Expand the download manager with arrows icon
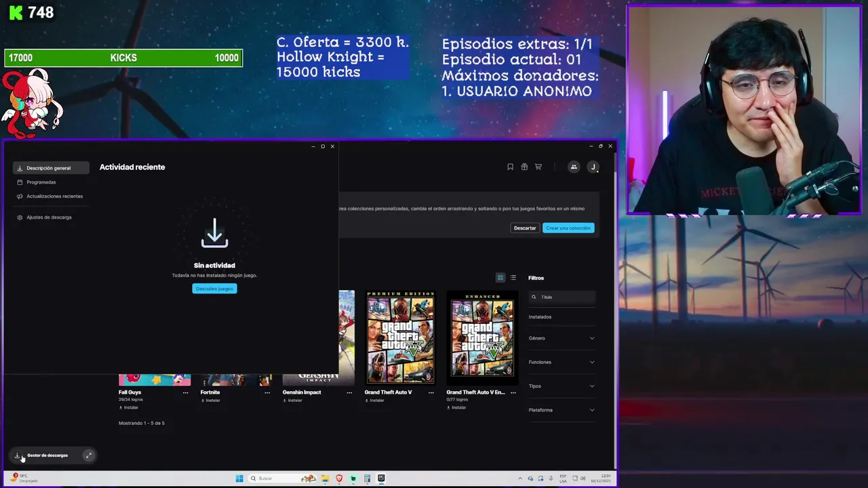This screenshot has height=488, width=868. [x=88, y=455]
